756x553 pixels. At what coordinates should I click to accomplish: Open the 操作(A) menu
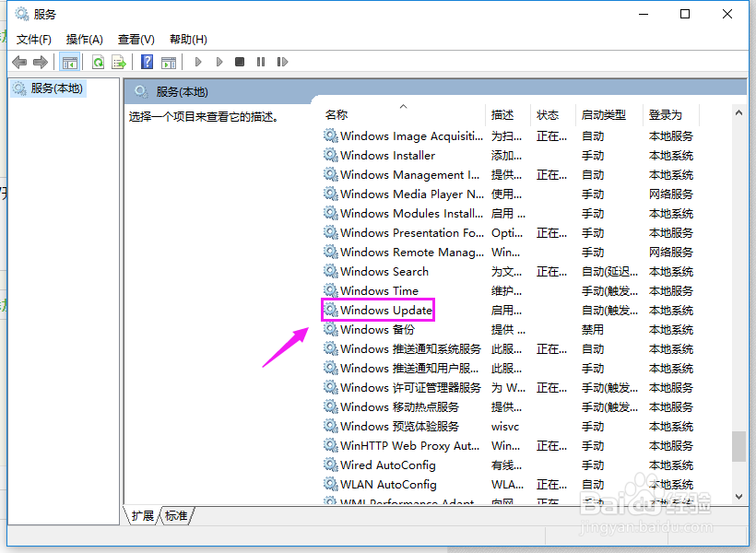[x=85, y=40]
